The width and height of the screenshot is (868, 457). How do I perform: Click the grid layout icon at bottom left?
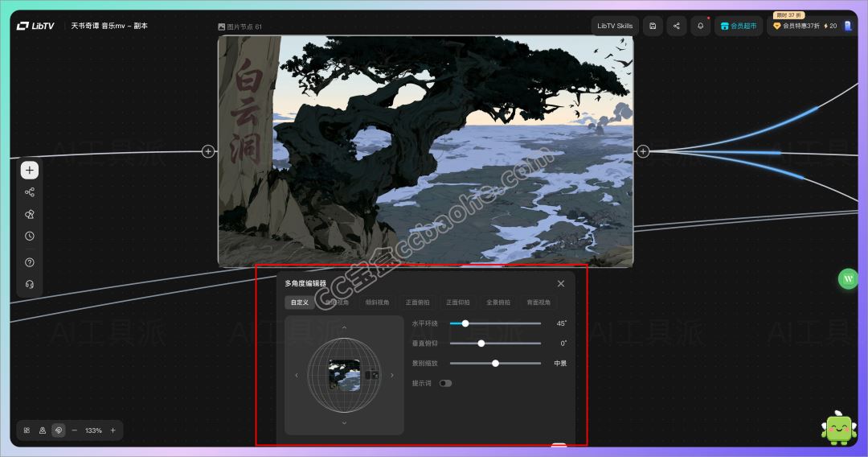[27, 430]
